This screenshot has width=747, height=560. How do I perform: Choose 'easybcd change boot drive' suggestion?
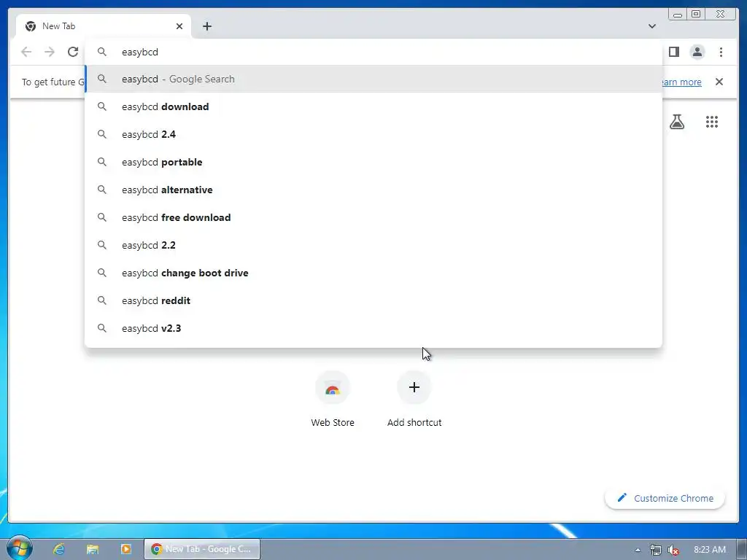373,273
